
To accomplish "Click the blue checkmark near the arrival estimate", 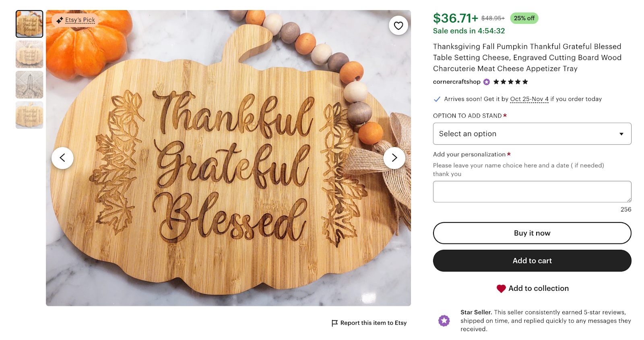I will pos(436,99).
